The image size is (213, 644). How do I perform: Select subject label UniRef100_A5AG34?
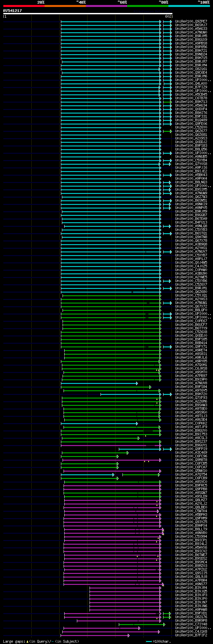click(x=191, y=105)
